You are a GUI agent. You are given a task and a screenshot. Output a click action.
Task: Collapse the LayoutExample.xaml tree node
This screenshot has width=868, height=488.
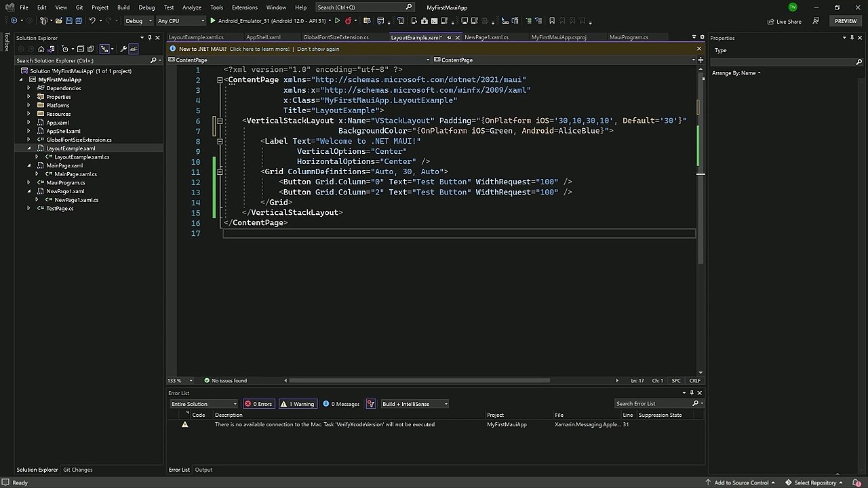coord(28,148)
